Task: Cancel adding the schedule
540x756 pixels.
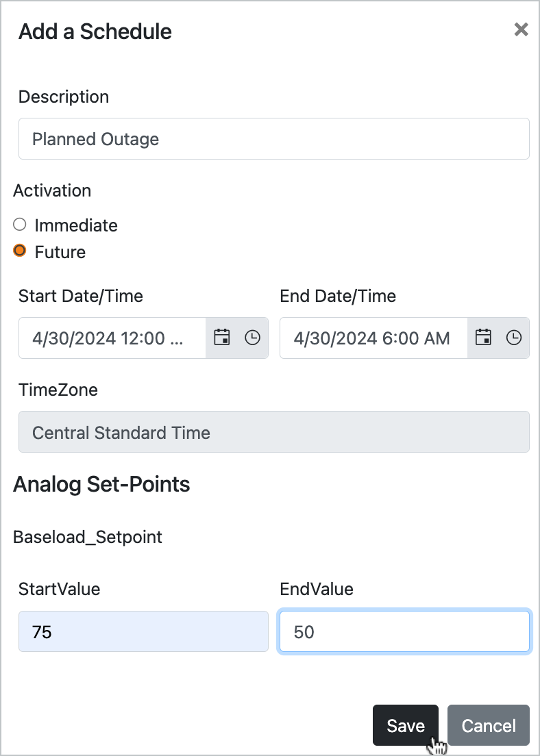Action: pos(488,725)
